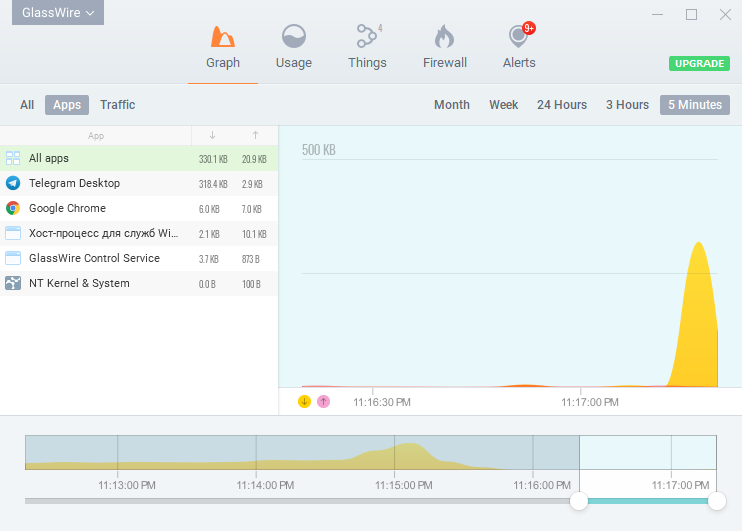Select the All apps row
The height and width of the screenshot is (531, 742).
coord(139,158)
